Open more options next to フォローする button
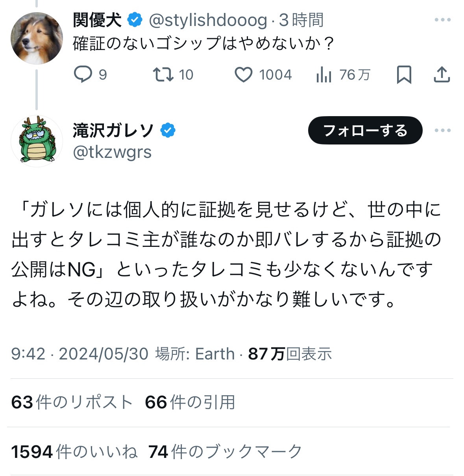 click(x=442, y=130)
